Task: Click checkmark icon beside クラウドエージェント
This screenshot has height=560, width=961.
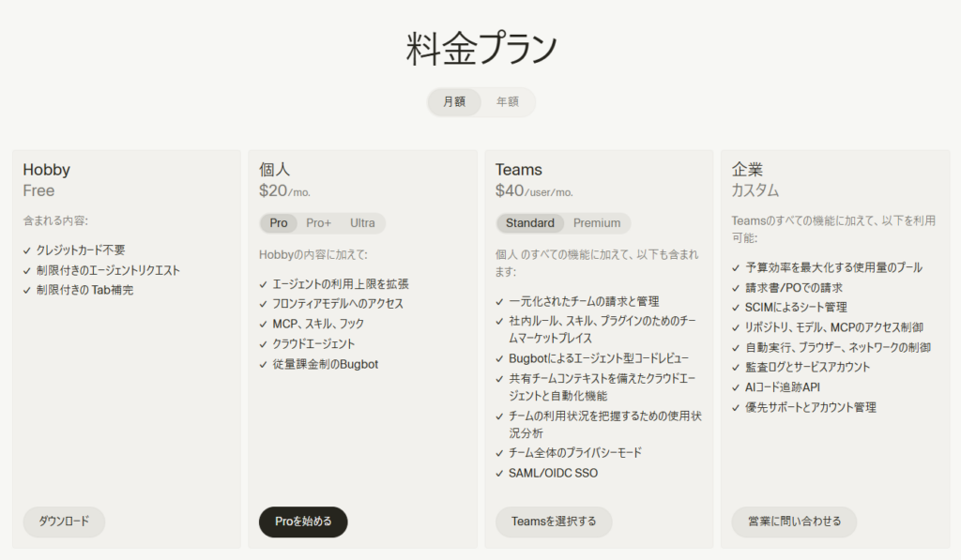Action: (x=264, y=344)
